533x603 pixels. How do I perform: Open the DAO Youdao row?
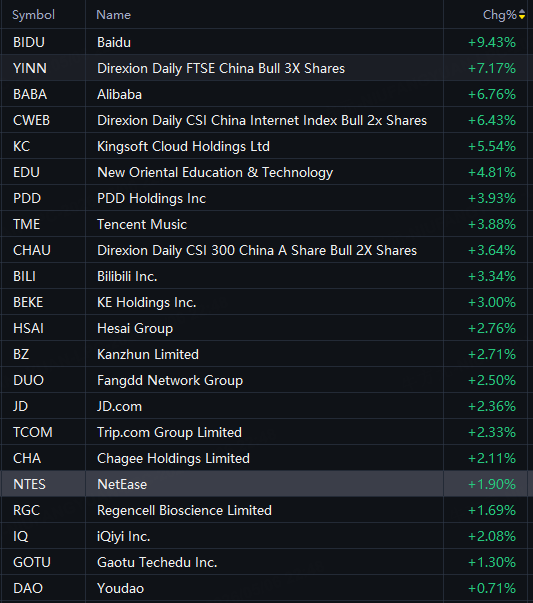tap(264, 588)
